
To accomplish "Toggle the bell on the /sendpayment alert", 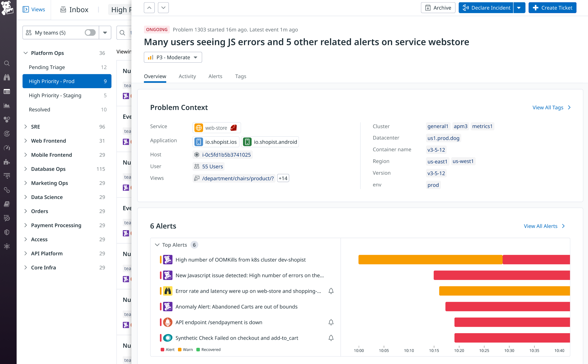I will (331, 322).
